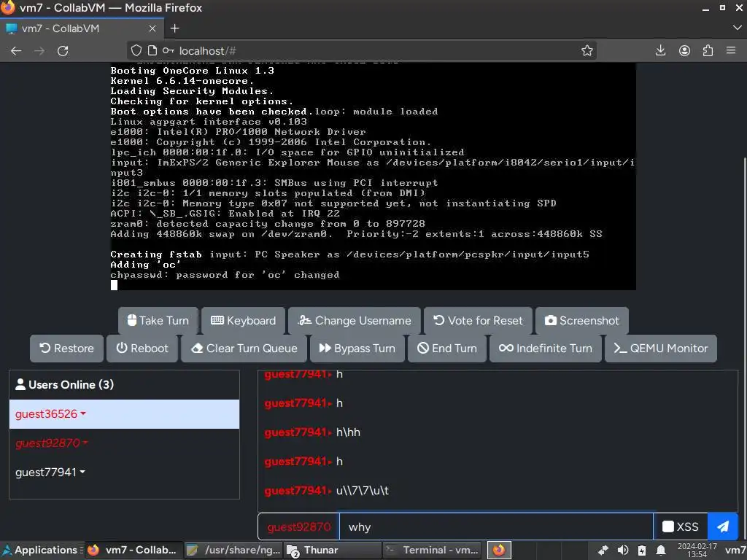Click the page info document icon
Image resolution: width=747 pixels, height=560 pixels.
152,50
